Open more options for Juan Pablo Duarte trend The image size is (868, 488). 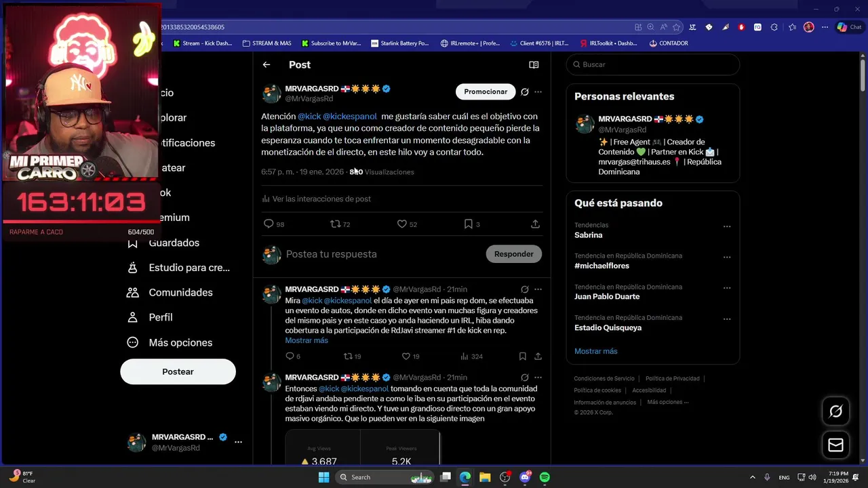pos(727,288)
